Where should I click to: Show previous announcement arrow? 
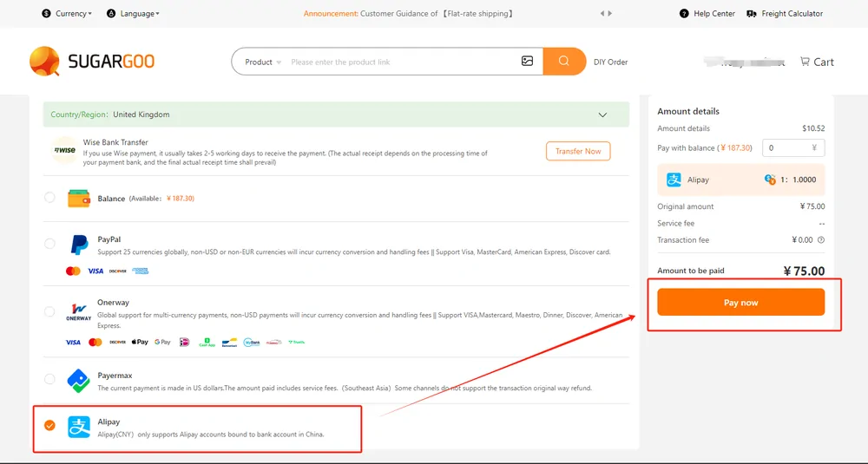click(x=602, y=13)
